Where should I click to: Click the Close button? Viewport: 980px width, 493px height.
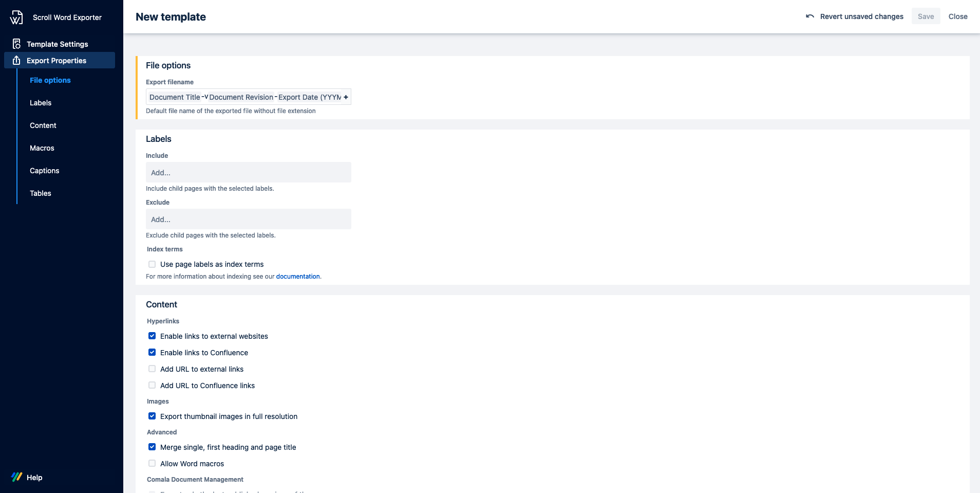pyautogui.click(x=957, y=16)
